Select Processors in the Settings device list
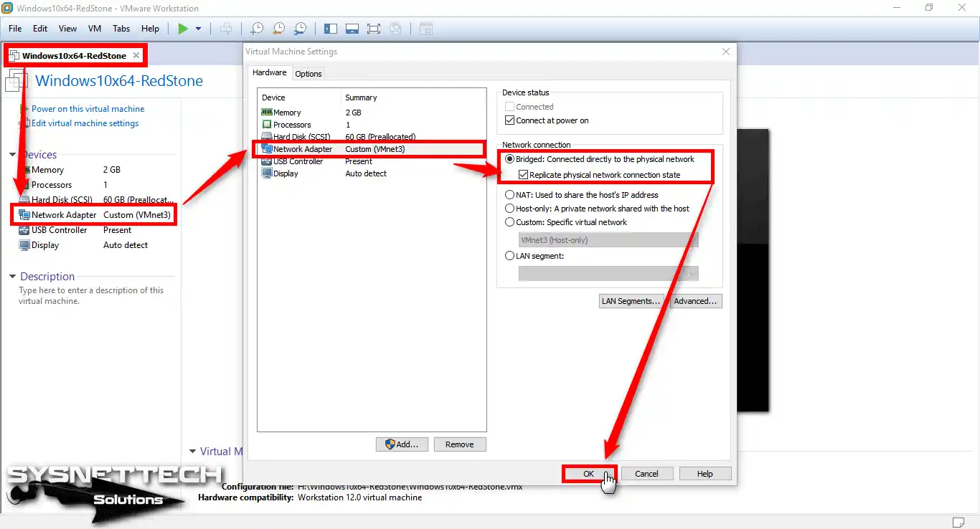Image resolution: width=980 pixels, height=529 pixels. click(372, 125)
